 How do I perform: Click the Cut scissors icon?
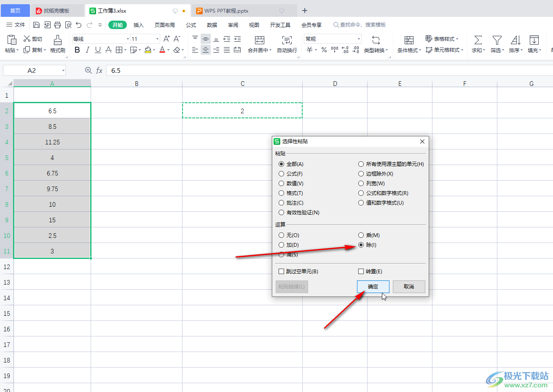[27, 39]
